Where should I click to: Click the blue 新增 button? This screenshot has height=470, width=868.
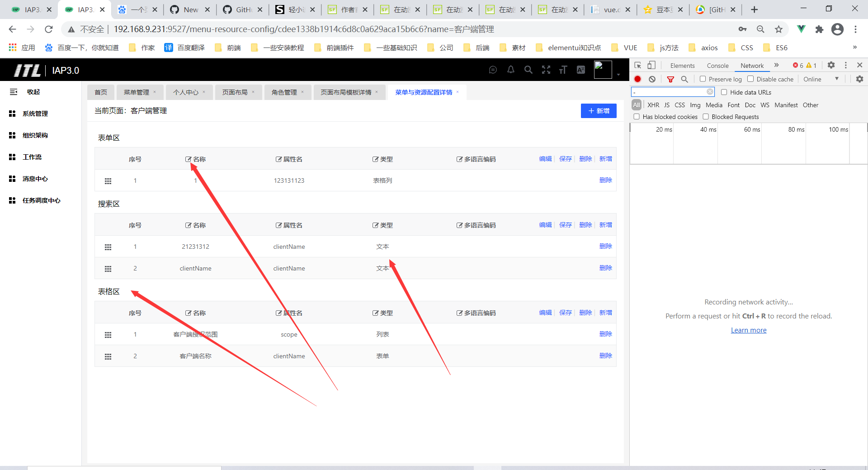(x=599, y=110)
